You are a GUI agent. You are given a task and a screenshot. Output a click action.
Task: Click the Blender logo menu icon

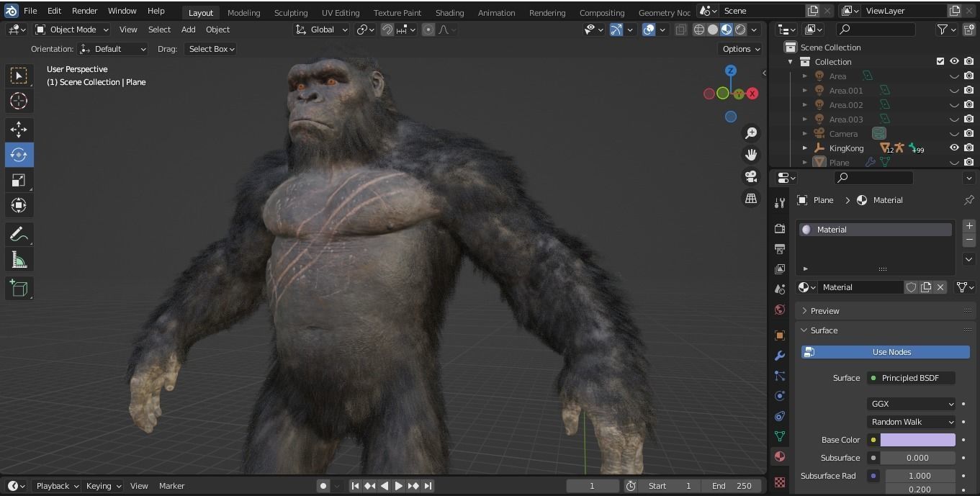coord(11,11)
